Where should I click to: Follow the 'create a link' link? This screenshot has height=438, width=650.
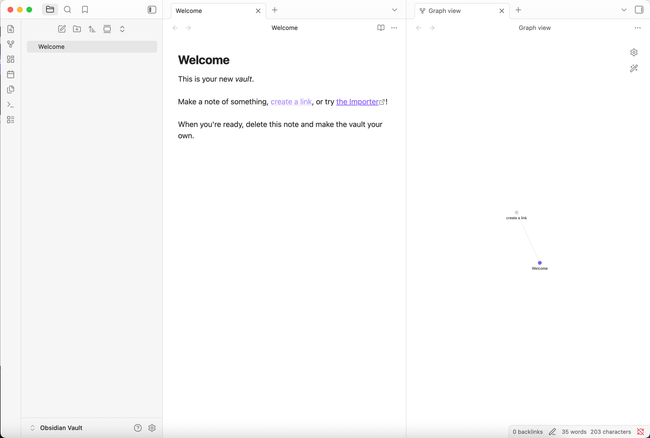pyautogui.click(x=291, y=102)
